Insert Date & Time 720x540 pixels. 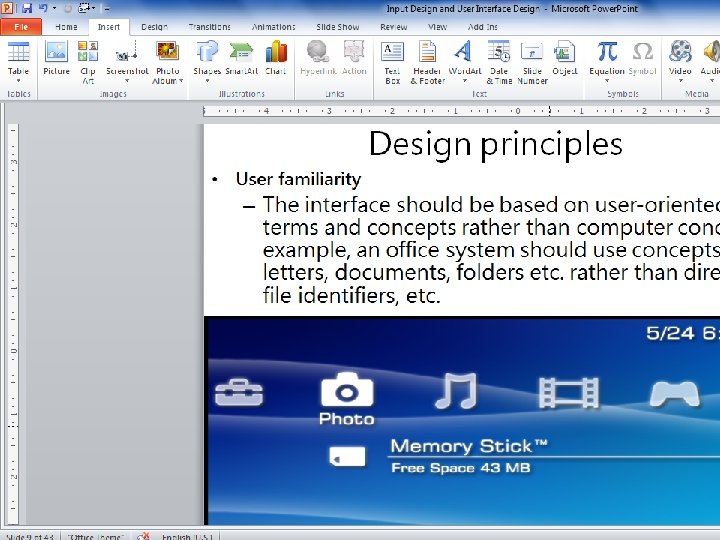click(x=499, y=62)
